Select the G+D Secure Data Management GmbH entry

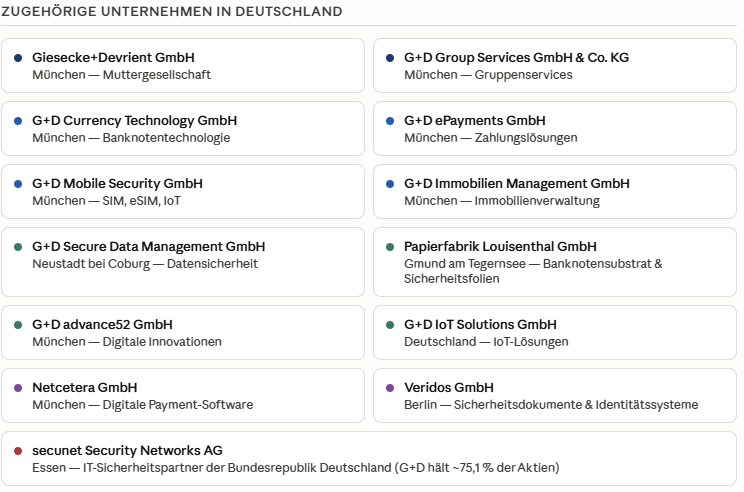(183, 262)
